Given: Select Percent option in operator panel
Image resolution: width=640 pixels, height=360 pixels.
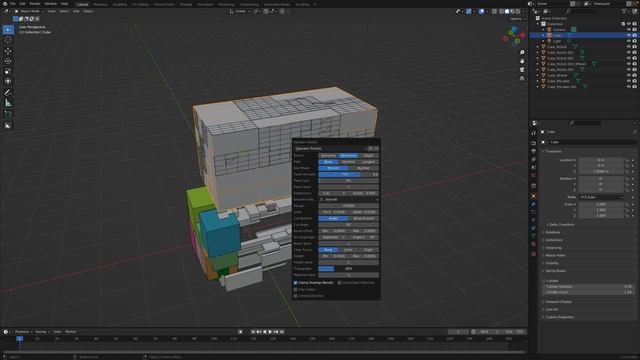Looking at the screenshot, I should [333, 168].
